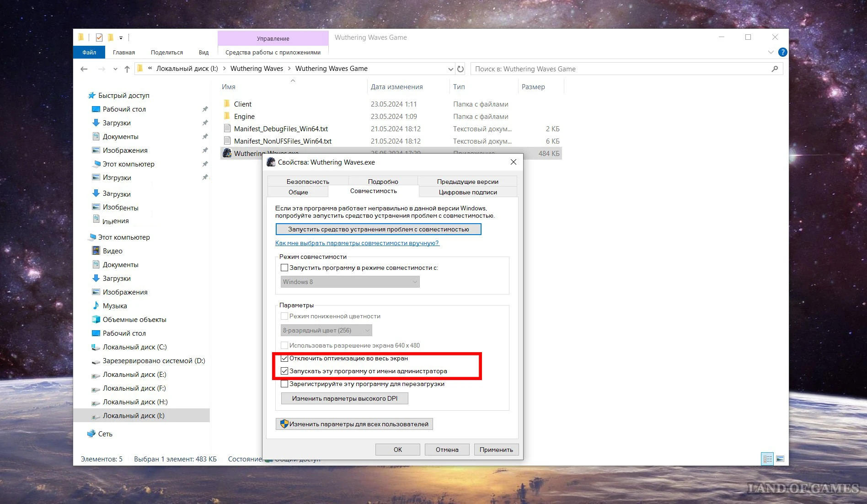Switch to details view icon in status bar

(x=767, y=459)
